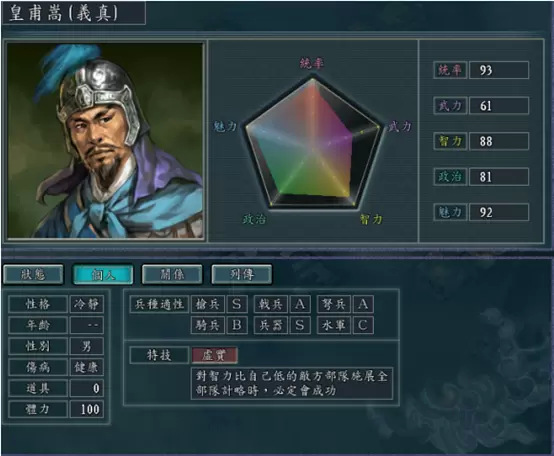Screen dimensions: 554x456
Task: Switch to the 狀態 tab
Action: pos(33,274)
